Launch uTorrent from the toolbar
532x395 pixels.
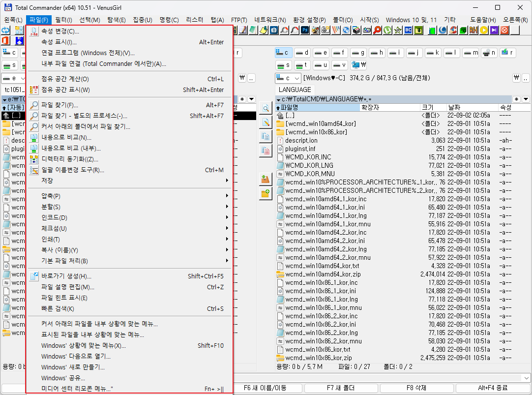pyautogui.click(x=387, y=30)
